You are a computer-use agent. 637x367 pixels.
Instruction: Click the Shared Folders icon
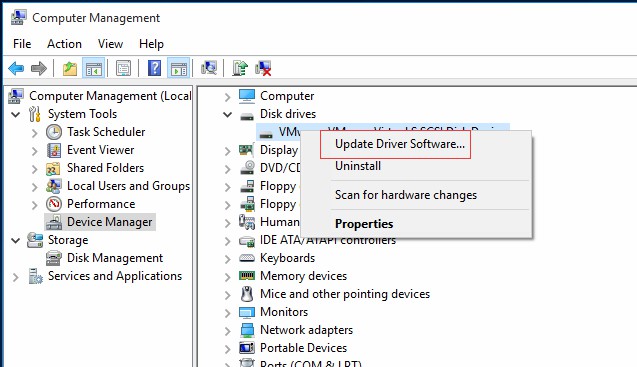tap(54, 168)
